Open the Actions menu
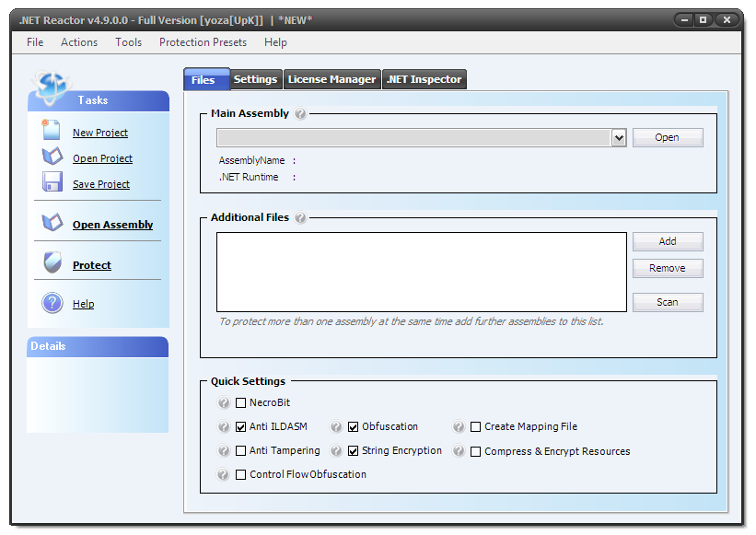The width and height of the screenshot is (756, 535). (x=79, y=42)
